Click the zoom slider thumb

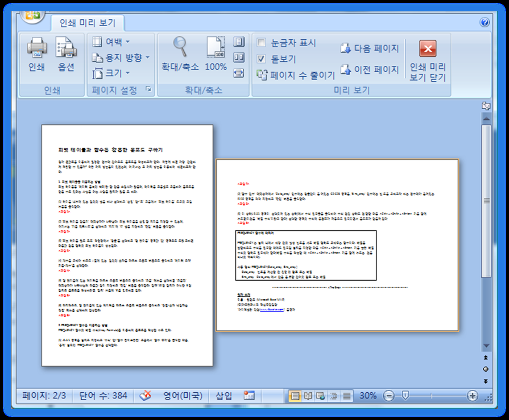pos(405,396)
